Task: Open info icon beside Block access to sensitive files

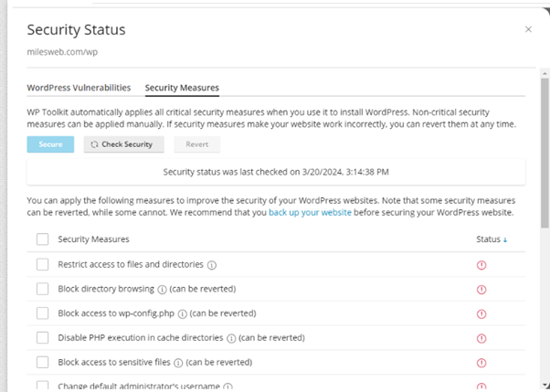Action: (178, 363)
